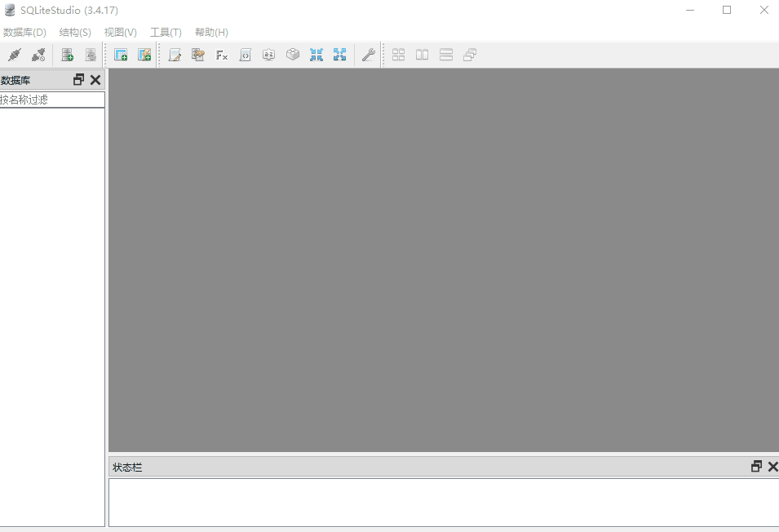Open the SQL editor pencil icon
This screenshot has height=532, width=779.
[175, 55]
